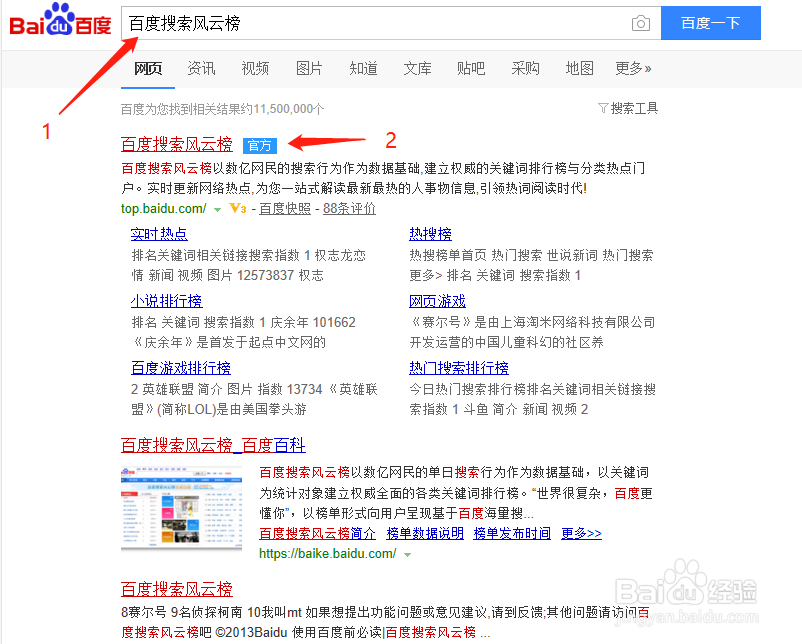This screenshot has width=802, height=644.
Task: Click snippet text 今日热门搜索排行榜排名关键词相关链接搜
Action: click(532, 389)
